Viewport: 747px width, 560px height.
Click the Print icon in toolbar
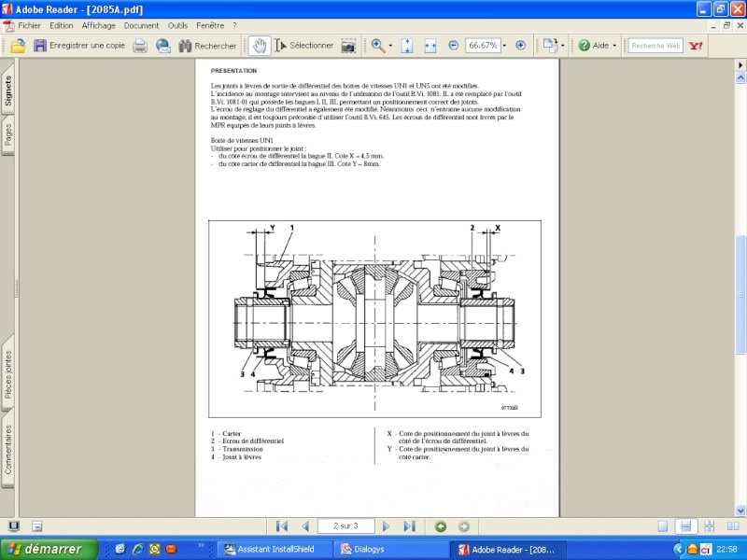click(x=139, y=45)
